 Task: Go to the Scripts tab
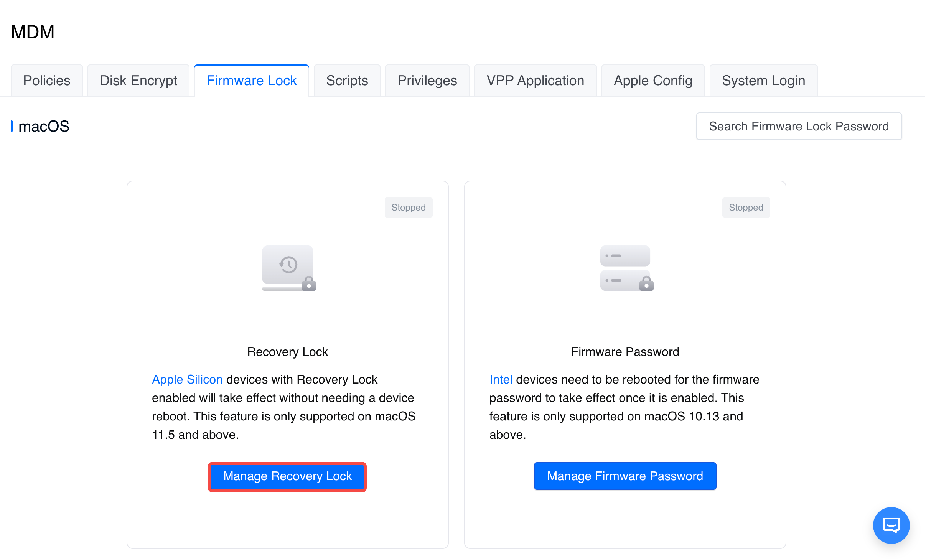[347, 81]
